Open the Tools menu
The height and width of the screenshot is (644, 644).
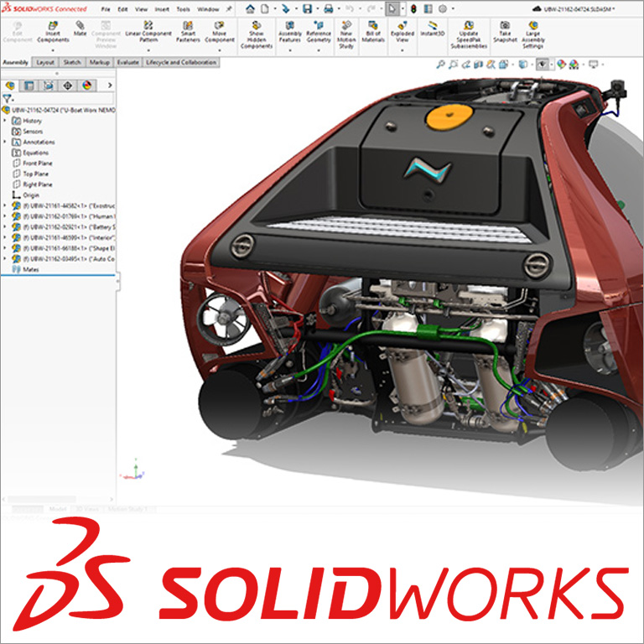183,9
